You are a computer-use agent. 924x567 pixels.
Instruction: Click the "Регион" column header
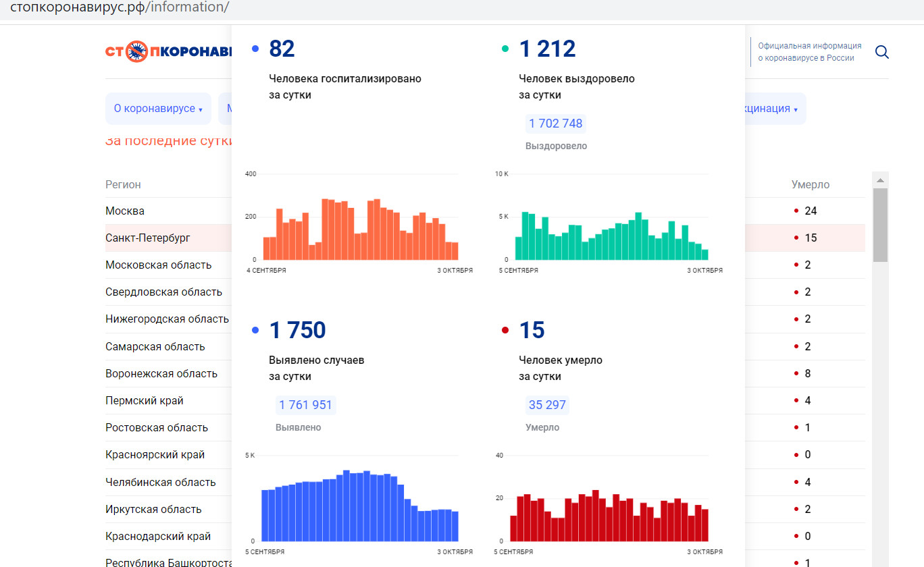tap(123, 184)
